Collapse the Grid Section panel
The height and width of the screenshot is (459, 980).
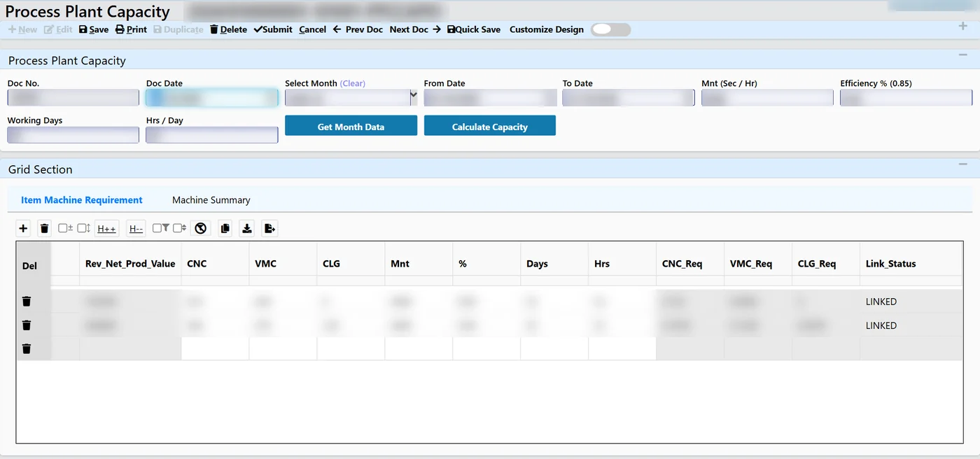pyautogui.click(x=962, y=164)
